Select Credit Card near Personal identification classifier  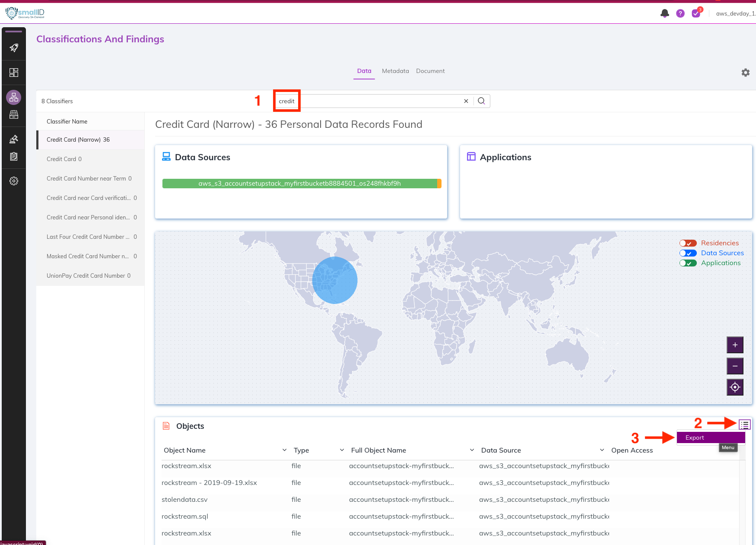point(90,217)
